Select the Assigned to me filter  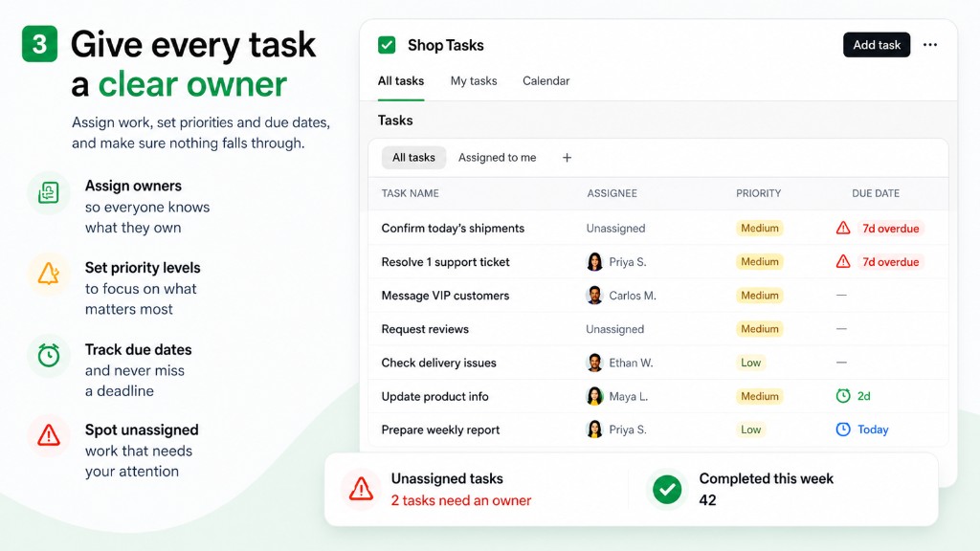coord(497,158)
